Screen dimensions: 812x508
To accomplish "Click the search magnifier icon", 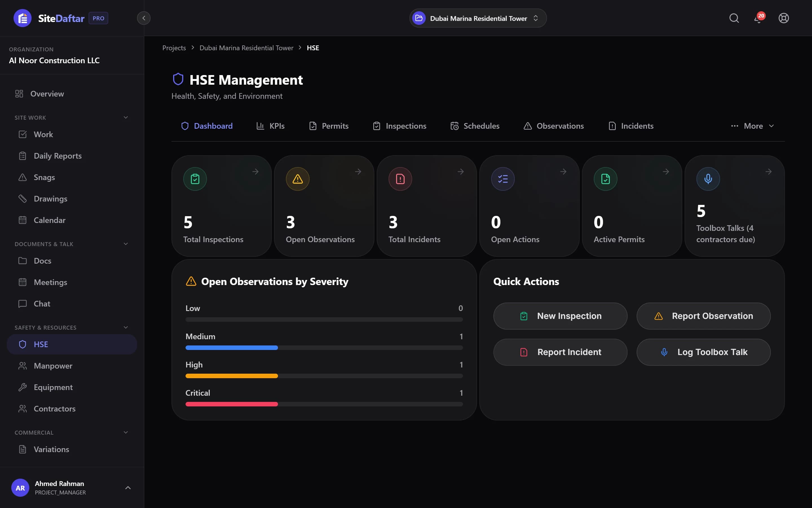I will (734, 18).
